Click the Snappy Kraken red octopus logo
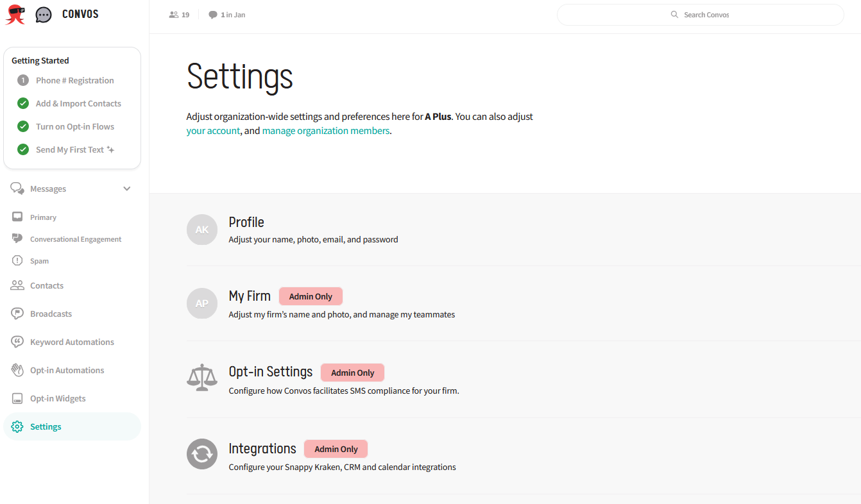861x504 pixels. click(15, 14)
